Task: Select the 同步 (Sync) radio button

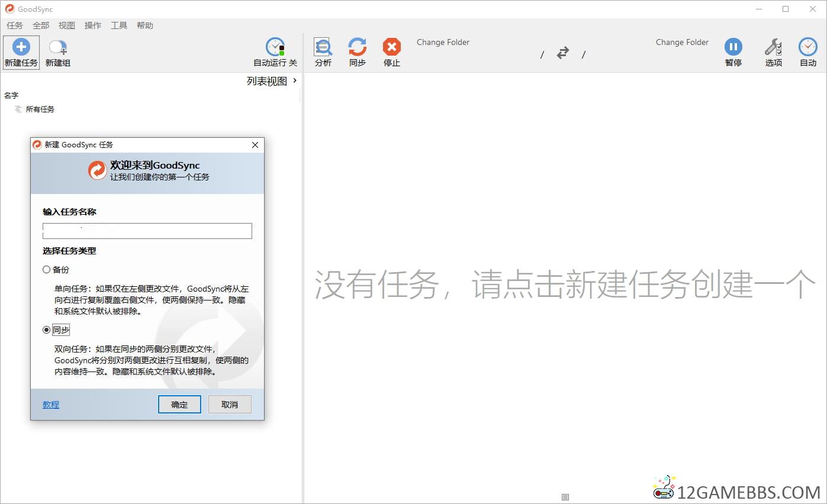Action: click(46, 330)
